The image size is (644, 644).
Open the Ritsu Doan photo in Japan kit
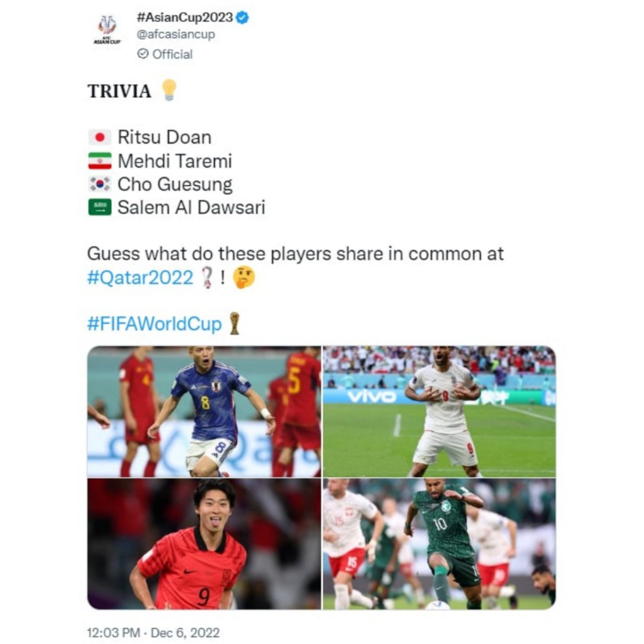[x=204, y=412]
